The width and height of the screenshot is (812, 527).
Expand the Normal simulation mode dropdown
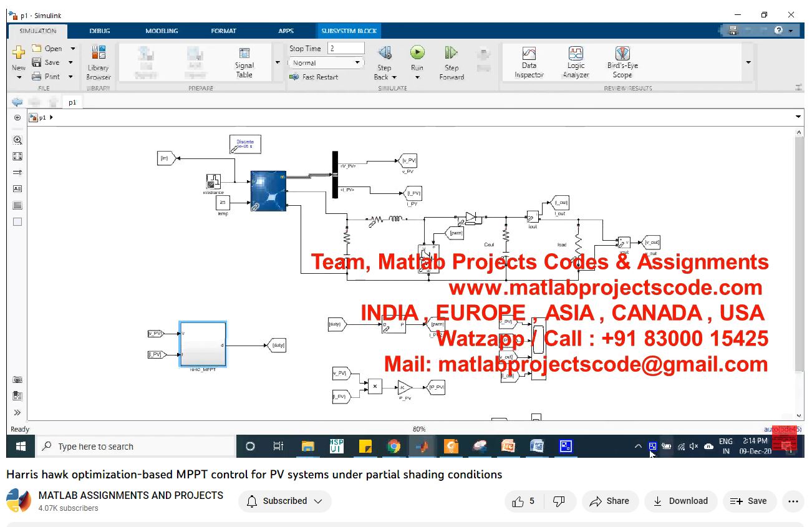[x=326, y=63]
